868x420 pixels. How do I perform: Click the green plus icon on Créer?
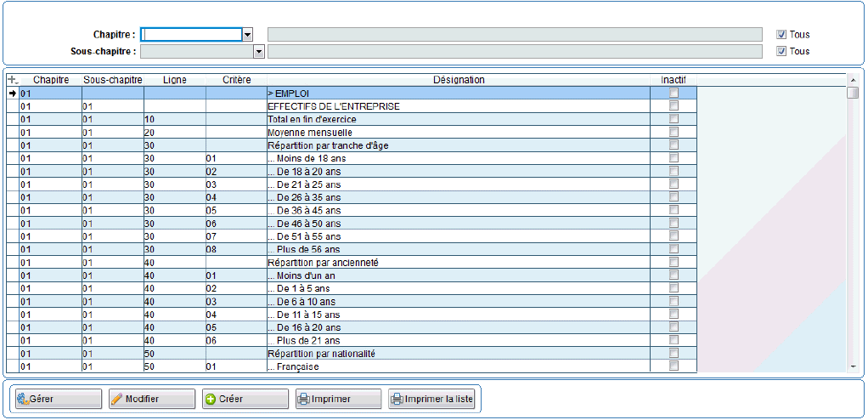(x=211, y=399)
